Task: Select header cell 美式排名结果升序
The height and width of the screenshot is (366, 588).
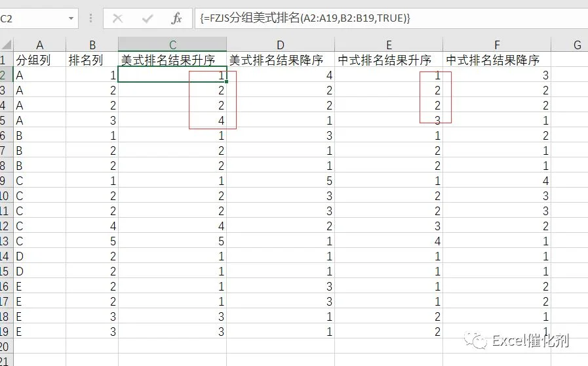Action: [x=172, y=60]
